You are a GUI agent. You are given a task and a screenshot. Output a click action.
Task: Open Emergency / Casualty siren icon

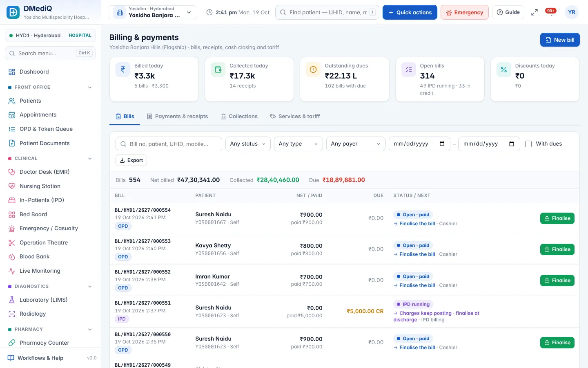[12, 229]
